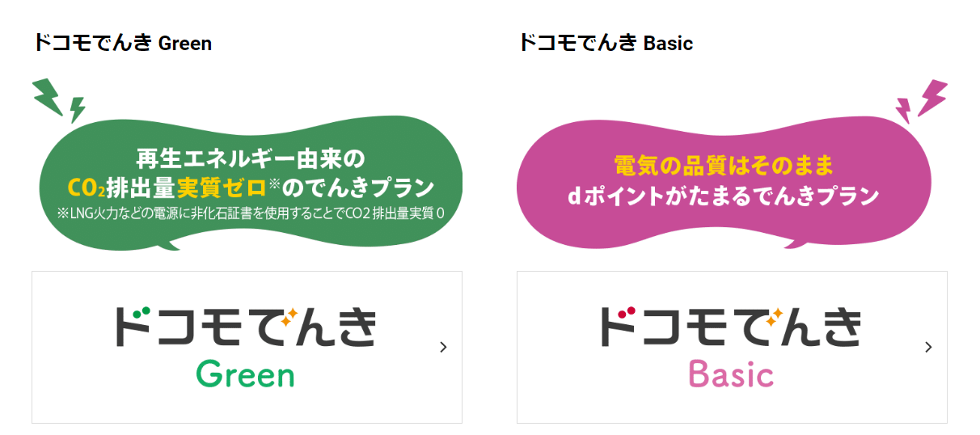Open the Green plan via the chevron arrow
Screen dimensions: 980x435
(x=443, y=347)
